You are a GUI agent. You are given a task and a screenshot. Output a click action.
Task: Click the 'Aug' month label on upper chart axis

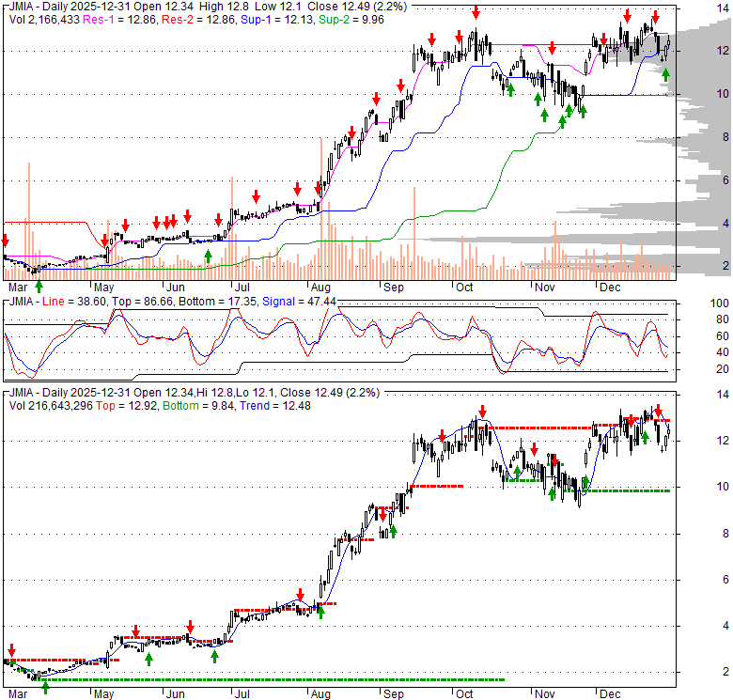pos(320,287)
